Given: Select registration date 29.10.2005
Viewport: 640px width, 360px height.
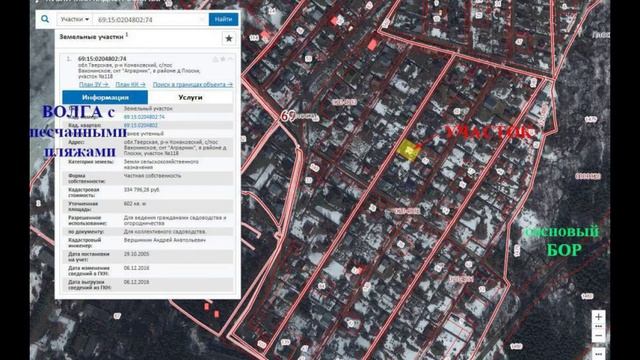Looking at the screenshot, I should point(136,254).
